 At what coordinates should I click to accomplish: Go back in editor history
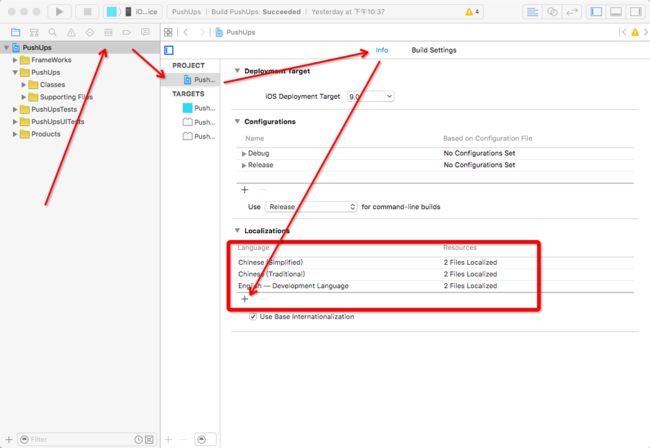(x=186, y=32)
